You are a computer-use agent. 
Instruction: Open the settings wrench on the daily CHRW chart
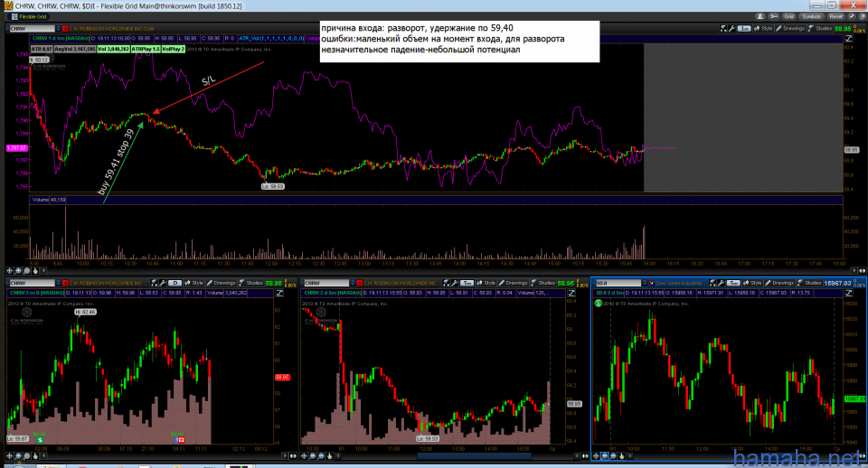162,283
